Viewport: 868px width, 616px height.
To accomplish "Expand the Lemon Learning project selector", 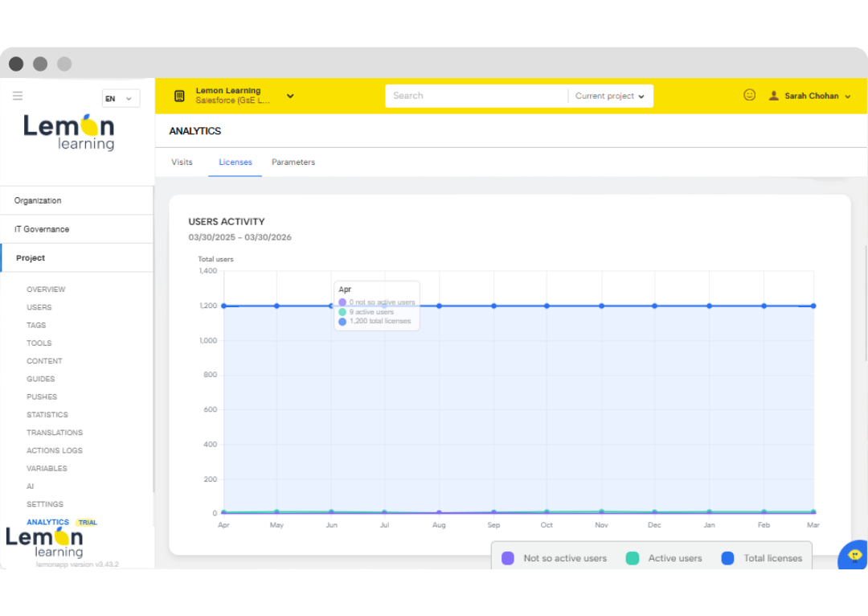I will 290,97.
